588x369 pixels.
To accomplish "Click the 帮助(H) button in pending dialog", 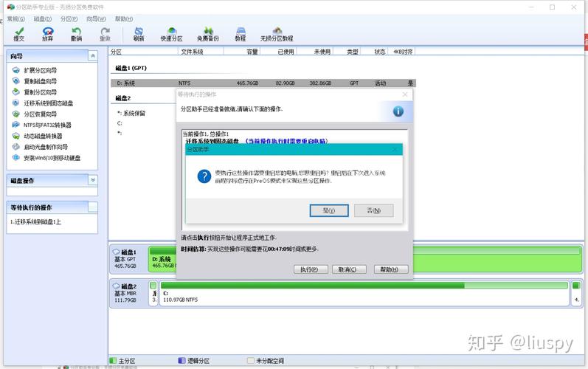I will point(391,269).
